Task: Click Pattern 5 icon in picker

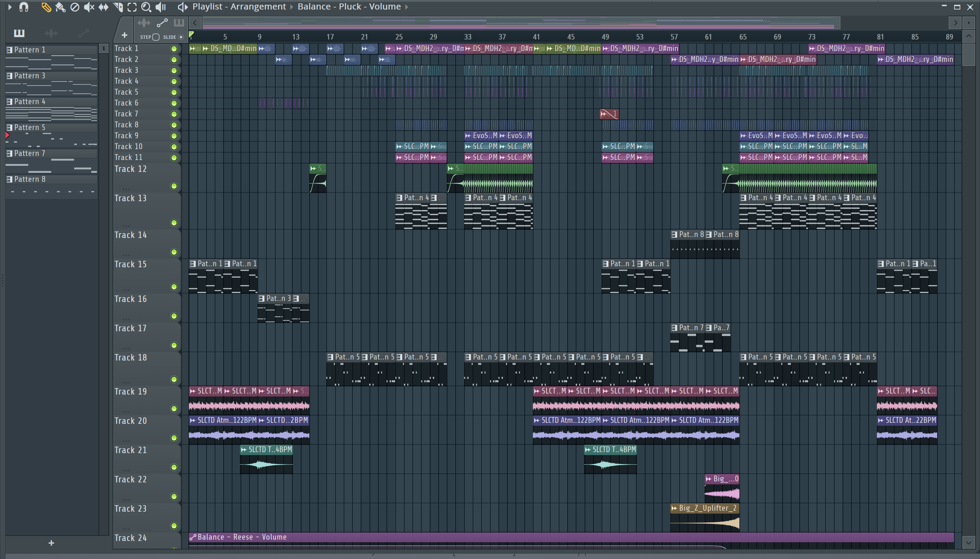Action: [x=10, y=127]
